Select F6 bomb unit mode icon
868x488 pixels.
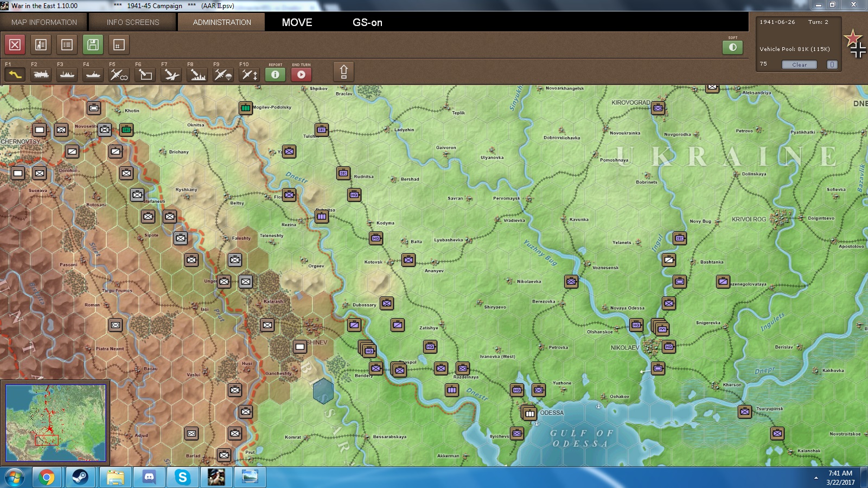[x=145, y=75]
